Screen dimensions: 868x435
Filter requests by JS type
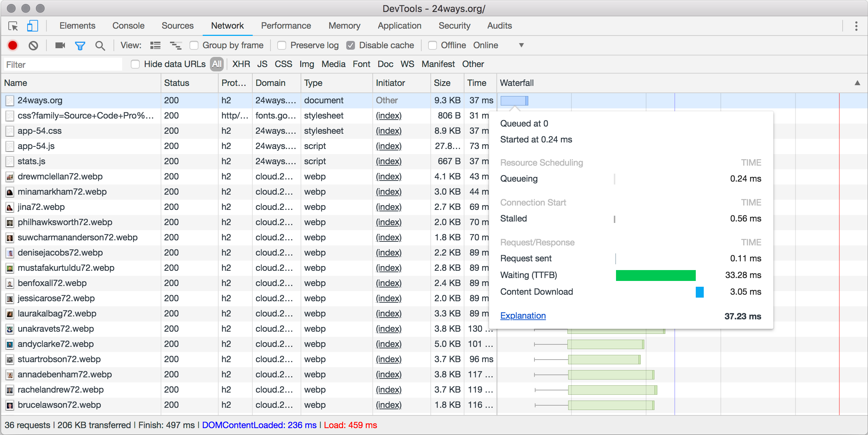[x=262, y=64]
